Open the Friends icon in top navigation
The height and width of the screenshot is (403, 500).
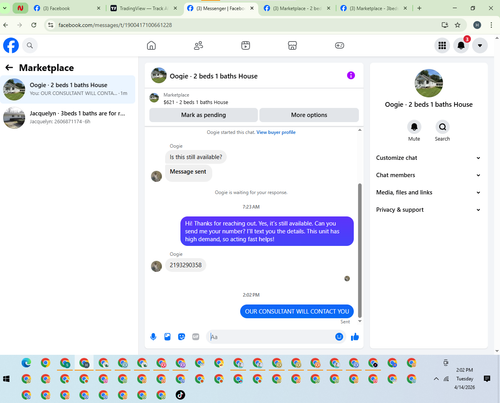click(x=198, y=45)
